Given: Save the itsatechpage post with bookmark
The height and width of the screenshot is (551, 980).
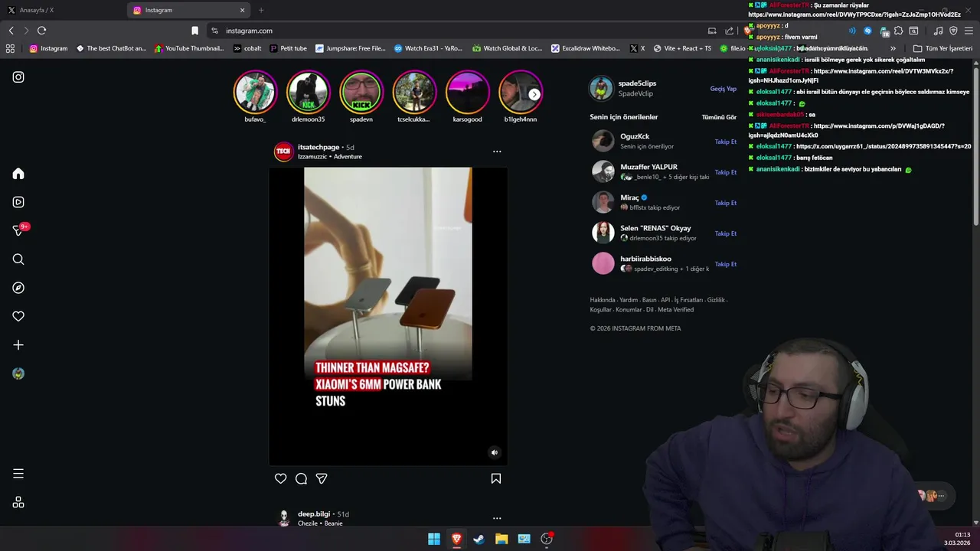Looking at the screenshot, I should coord(496,478).
